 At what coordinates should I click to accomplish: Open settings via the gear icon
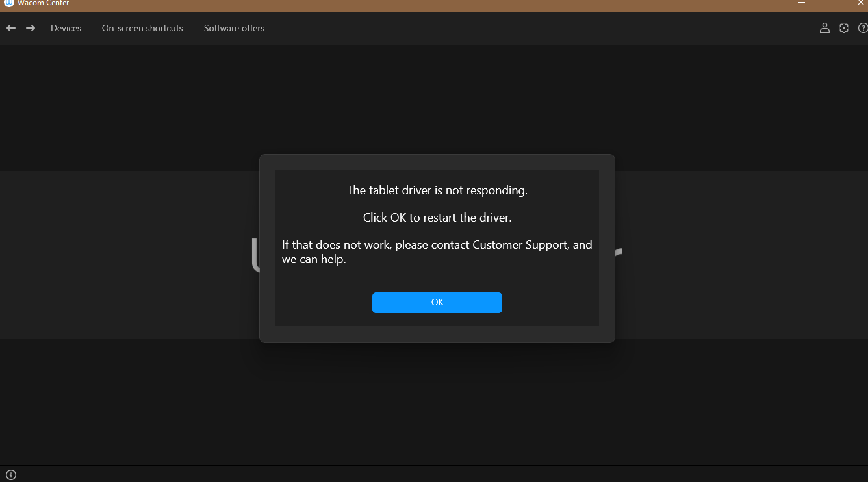[844, 28]
